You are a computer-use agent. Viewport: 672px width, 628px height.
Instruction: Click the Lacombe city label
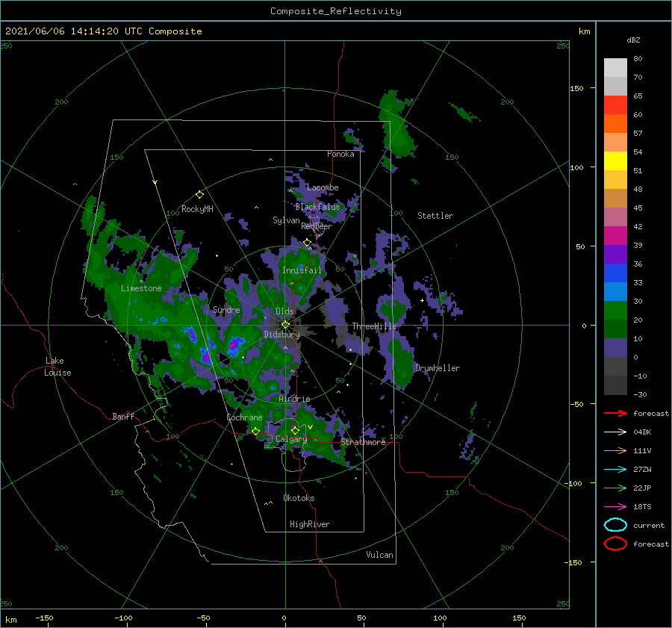coord(323,187)
